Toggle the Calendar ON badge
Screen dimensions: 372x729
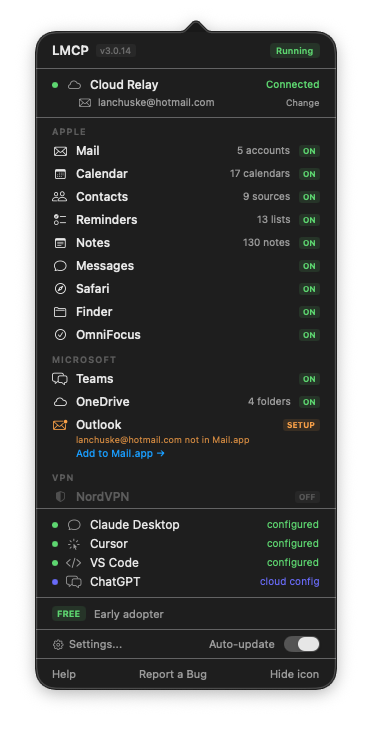click(309, 174)
